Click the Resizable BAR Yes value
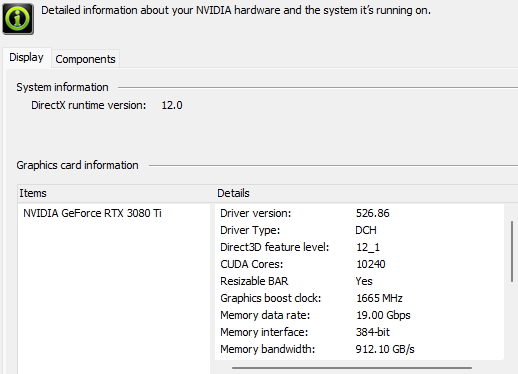Viewport: 518px width, 374px height. tap(364, 281)
